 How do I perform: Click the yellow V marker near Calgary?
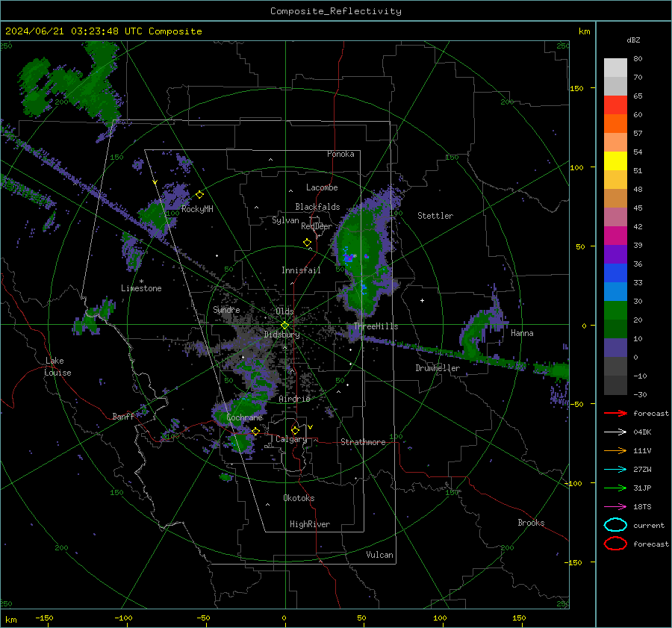(310, 427)
